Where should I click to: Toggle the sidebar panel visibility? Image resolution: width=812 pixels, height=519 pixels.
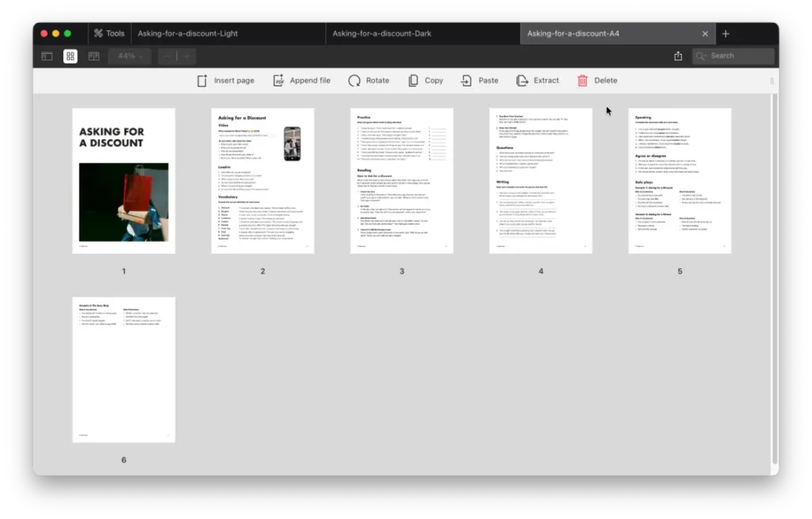click(x=47, y=56)
